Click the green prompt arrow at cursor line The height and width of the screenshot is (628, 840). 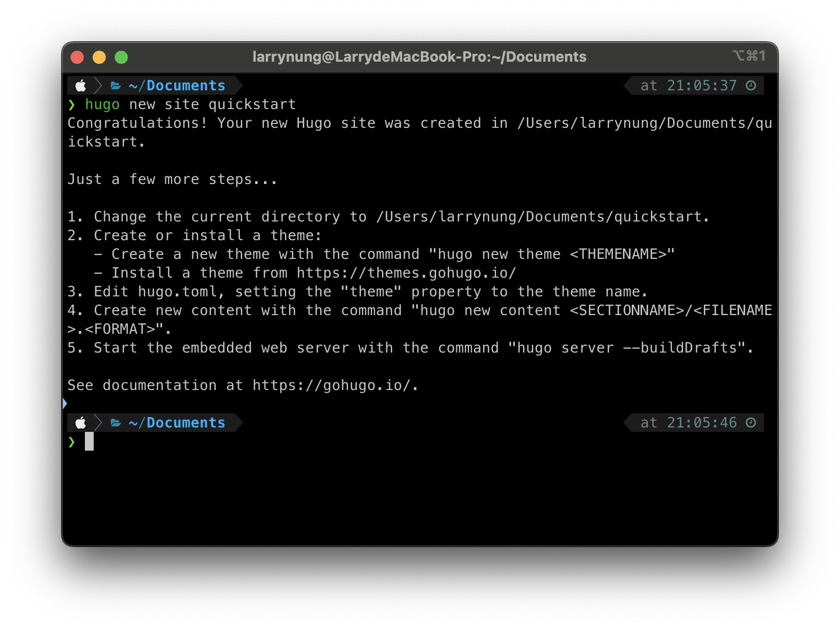coord(72,442)
